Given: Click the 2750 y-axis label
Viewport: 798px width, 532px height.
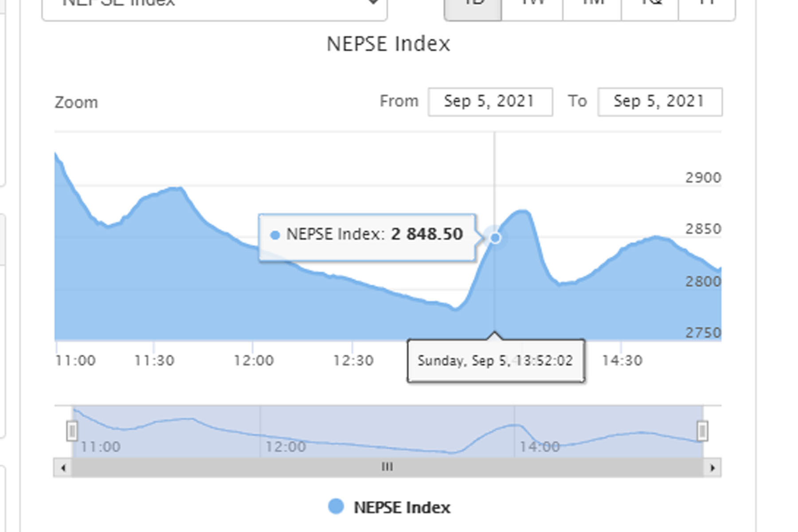Looking at the screenshot, I should pyautogui.click(x=703, y=332).
